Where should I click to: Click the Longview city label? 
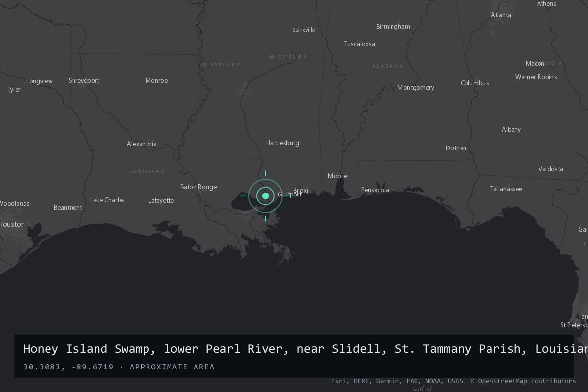click(x=40, y=81)
